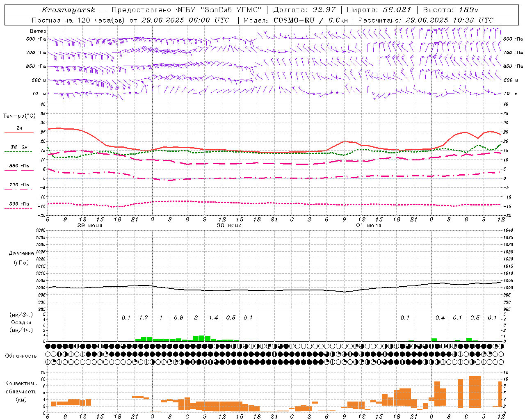The image size is (525, 420).
Task: Click the 'Рассчитано: 29.06.2025 10:38 UTC' timestamp
Action: pos(426,20)
